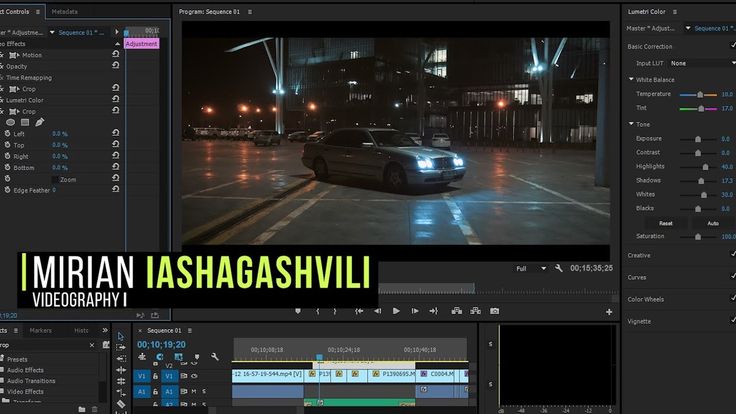Step forward one frame
This screenshot has height=414, width=736.
415,311
